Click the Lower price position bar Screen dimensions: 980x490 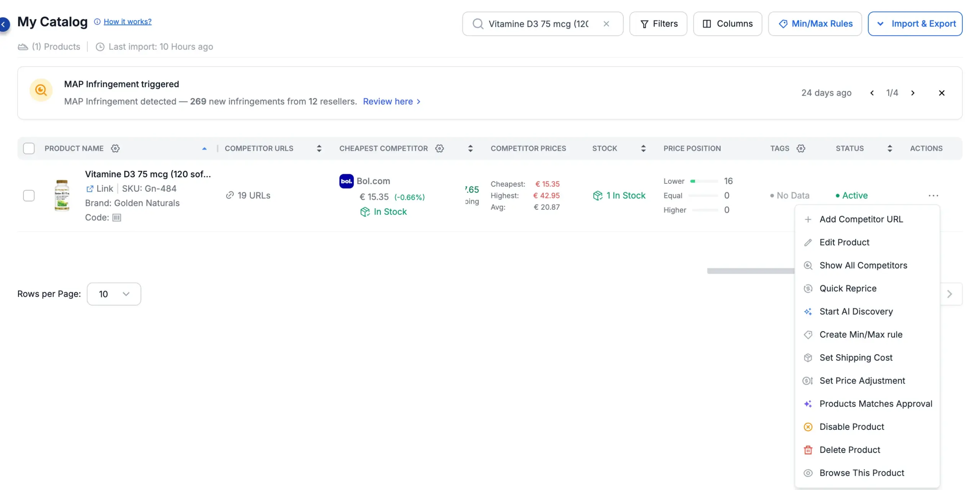704,181
